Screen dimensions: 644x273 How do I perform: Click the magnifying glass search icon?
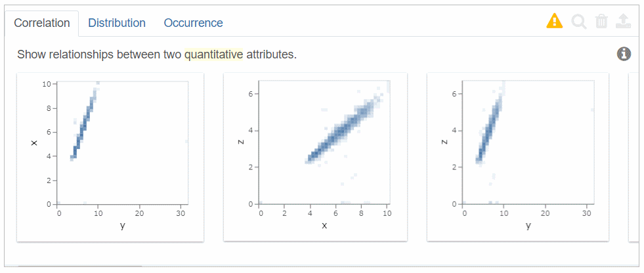click(579, 22)
